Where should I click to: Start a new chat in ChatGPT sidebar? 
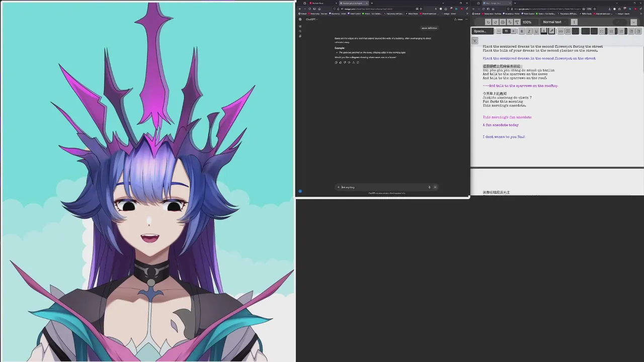coord(300,26)
